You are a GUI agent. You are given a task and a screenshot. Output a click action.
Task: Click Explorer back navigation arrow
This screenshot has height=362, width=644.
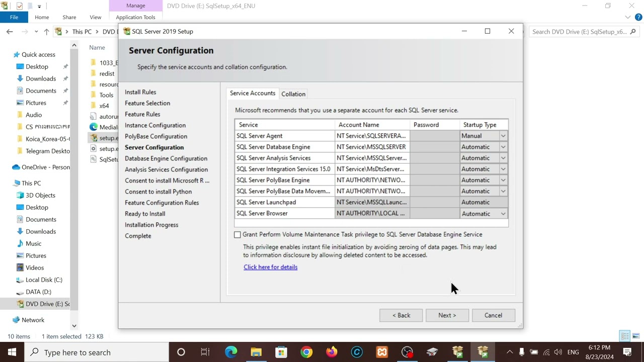pos(10,32)
